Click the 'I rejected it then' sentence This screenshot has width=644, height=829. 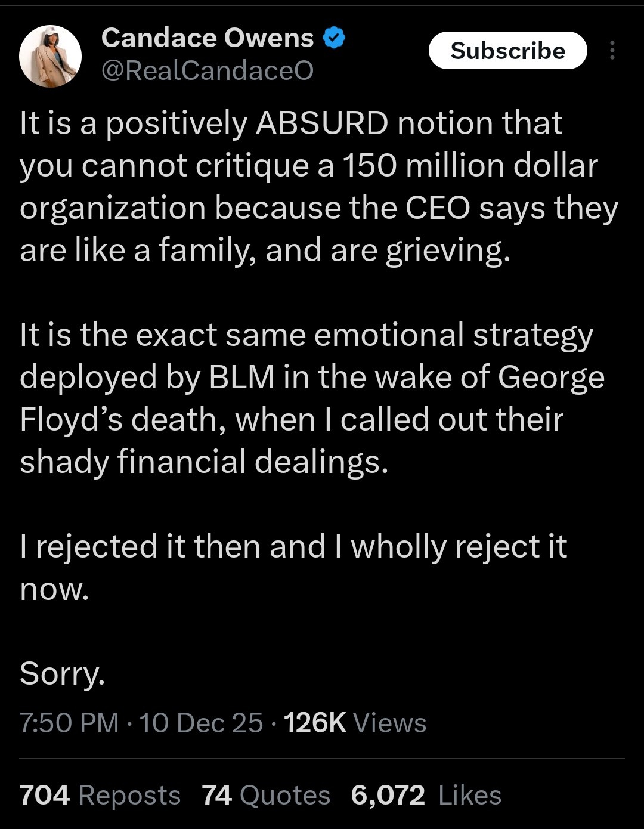[292, 547]
